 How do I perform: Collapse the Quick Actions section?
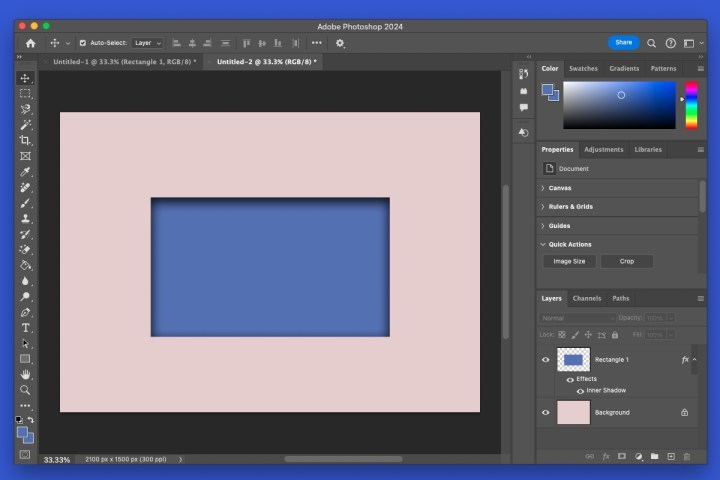570,244
